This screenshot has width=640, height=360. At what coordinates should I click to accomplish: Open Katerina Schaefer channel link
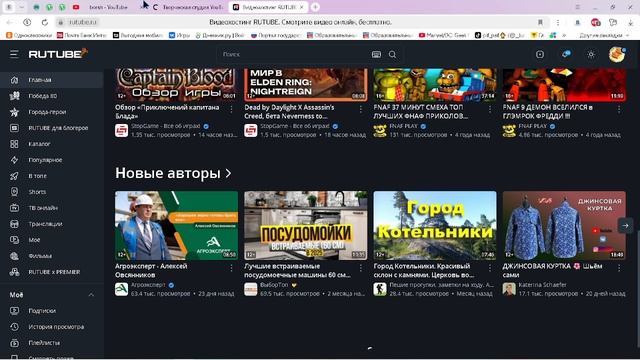coord(542,285)
